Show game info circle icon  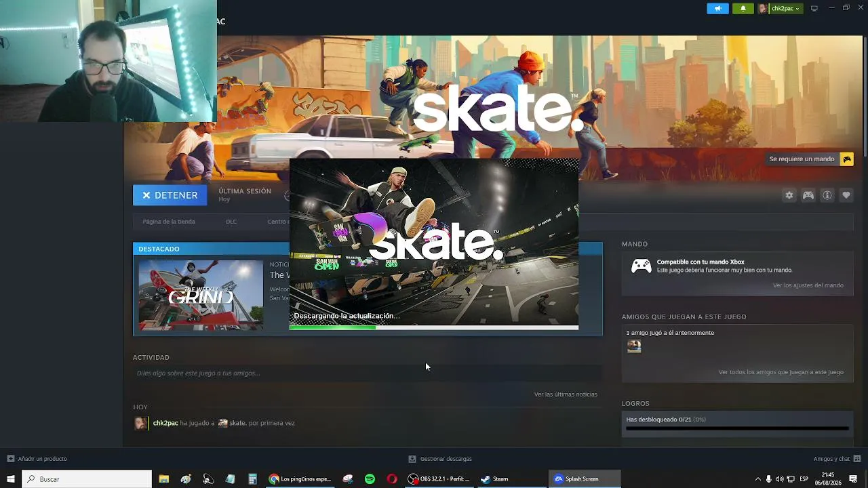tap(827, 195)
